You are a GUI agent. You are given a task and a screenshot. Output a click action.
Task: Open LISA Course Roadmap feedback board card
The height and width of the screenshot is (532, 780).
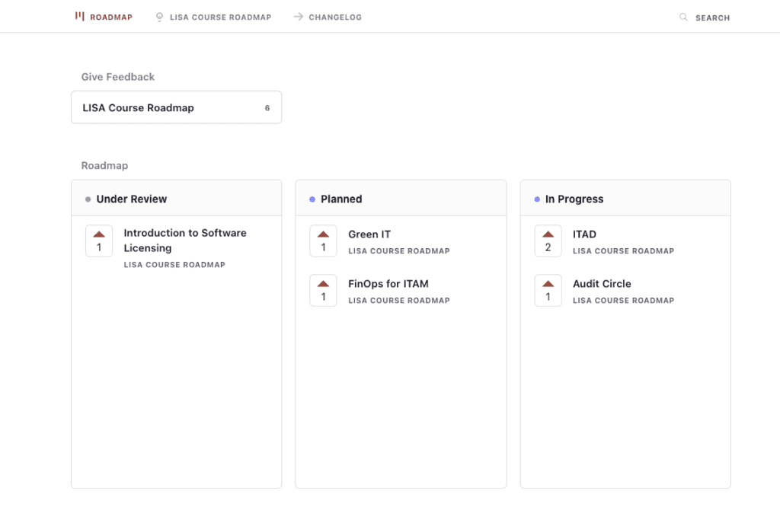(176, 107)
